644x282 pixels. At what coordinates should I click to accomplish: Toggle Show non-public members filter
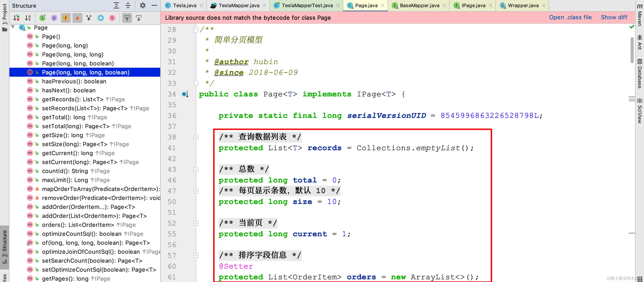[x=77, y=18]
